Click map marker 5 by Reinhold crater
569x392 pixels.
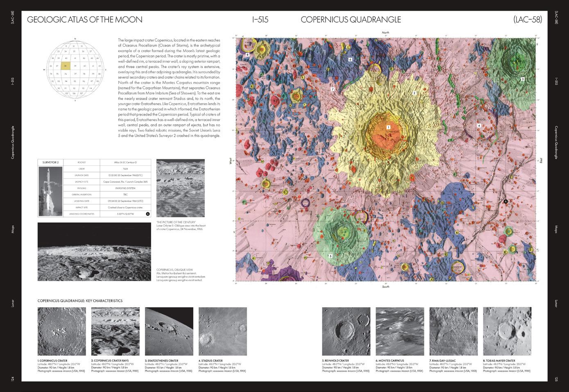(x=330, y=256)
